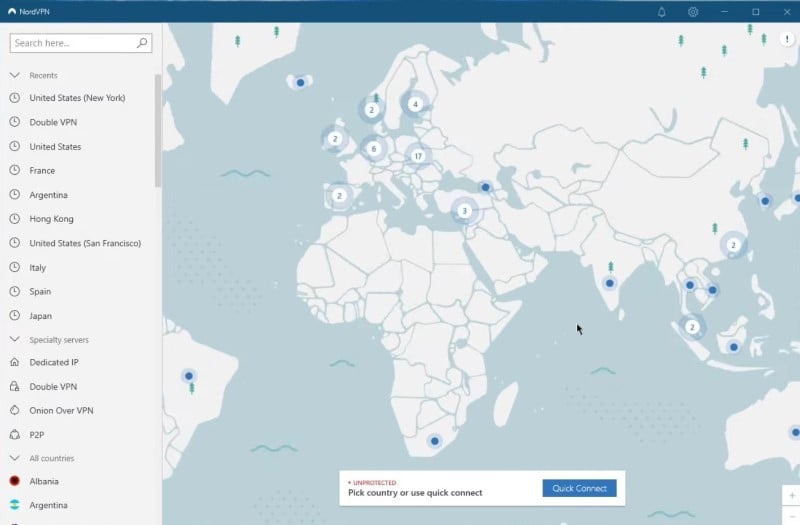Click clock icon next to Japan
This screenshot has height=525, width=800.
point(15,315)
